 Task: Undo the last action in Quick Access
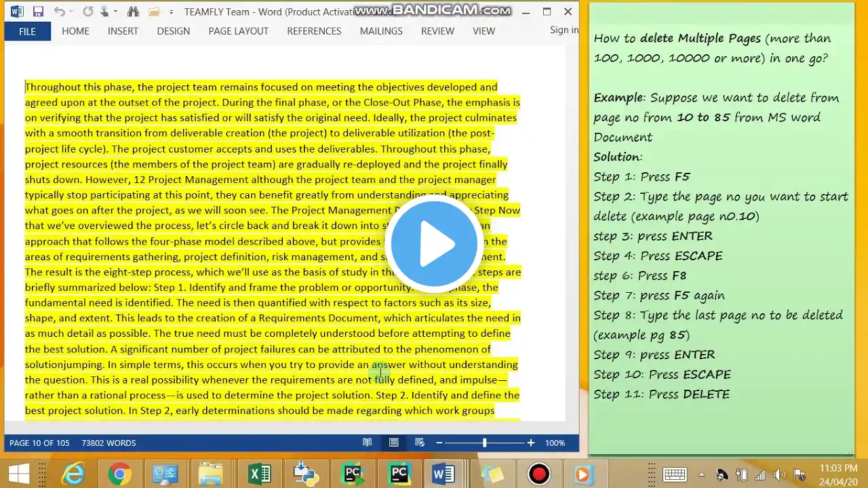pos(59,12)
